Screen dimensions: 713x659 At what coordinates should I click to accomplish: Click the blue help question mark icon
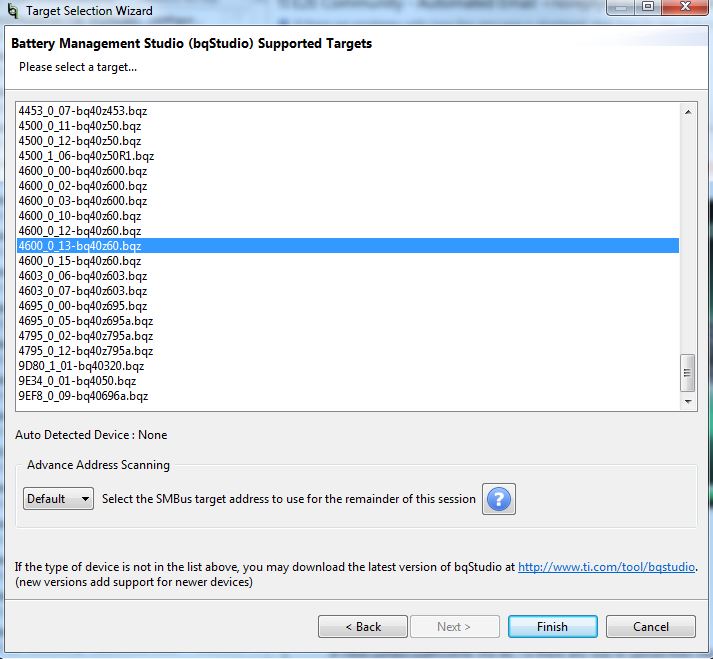(x=498, y=499)
